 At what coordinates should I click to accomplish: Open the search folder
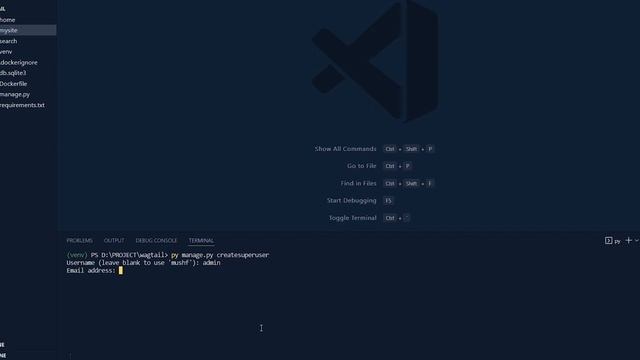pos(9,41)
